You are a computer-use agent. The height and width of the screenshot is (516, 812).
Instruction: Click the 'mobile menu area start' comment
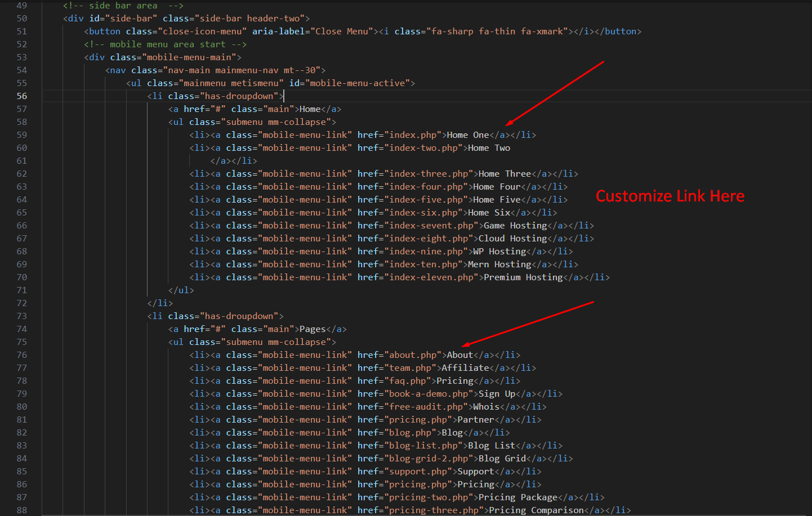[165, 44]
